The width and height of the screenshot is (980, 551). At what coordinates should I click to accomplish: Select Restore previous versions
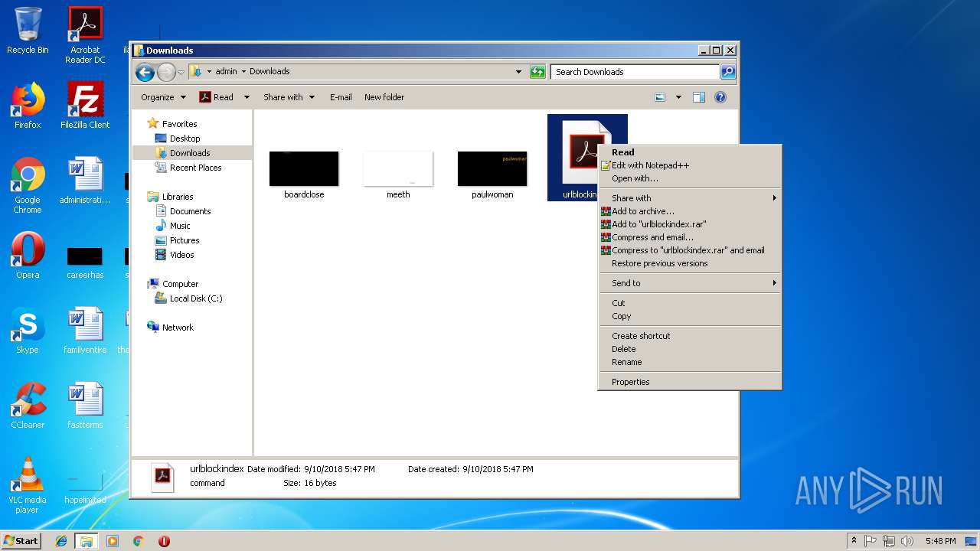click(690, 263)
